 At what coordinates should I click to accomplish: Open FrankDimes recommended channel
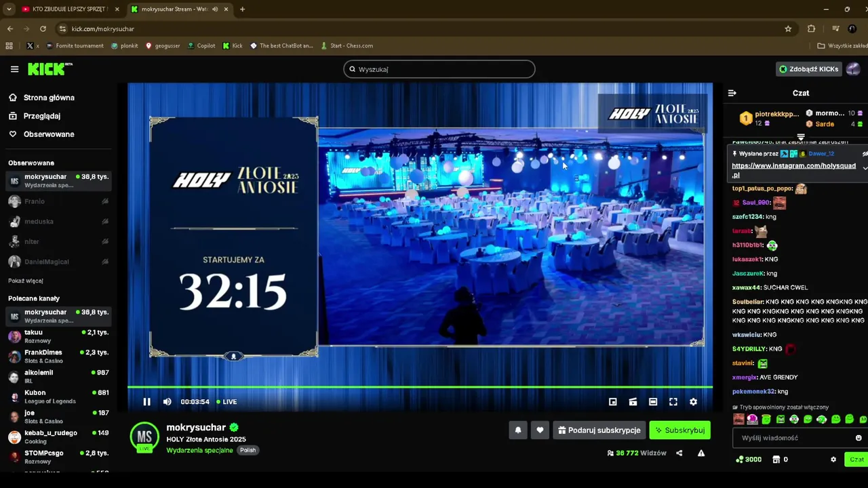point(58,357)
